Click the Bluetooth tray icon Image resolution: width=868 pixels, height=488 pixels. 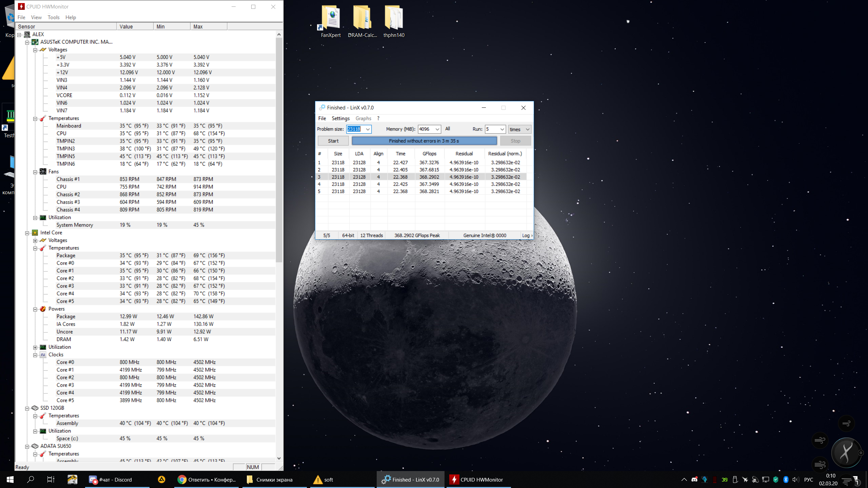(x=786, y=480)
